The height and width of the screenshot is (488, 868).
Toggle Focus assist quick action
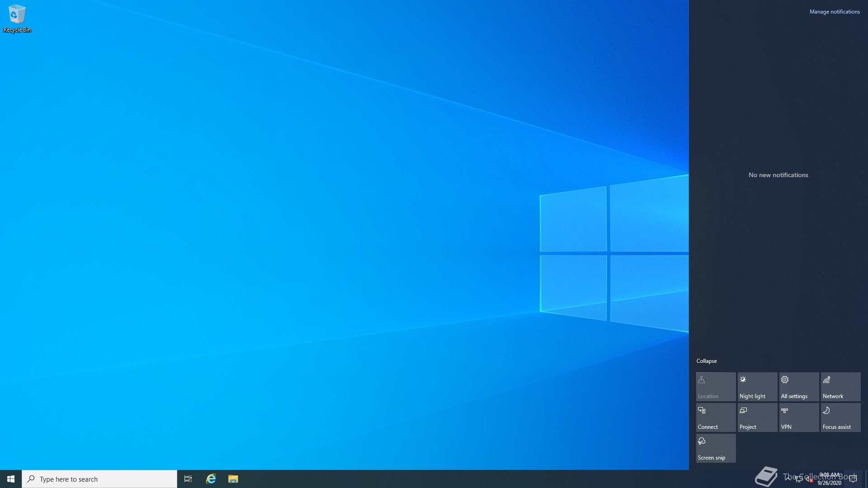coord(841,418)
